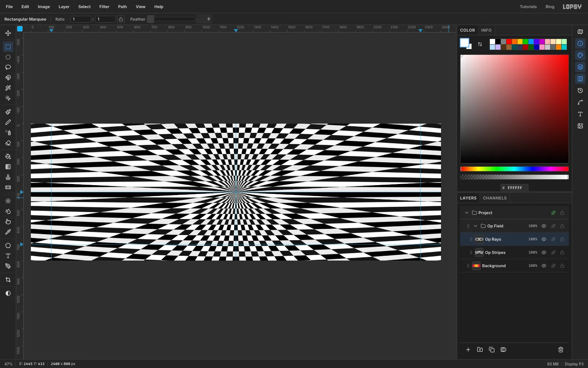This screenshot has width=588, height=368.
Task: Collapse the Op Field folder
Action: tap(476, 226)
